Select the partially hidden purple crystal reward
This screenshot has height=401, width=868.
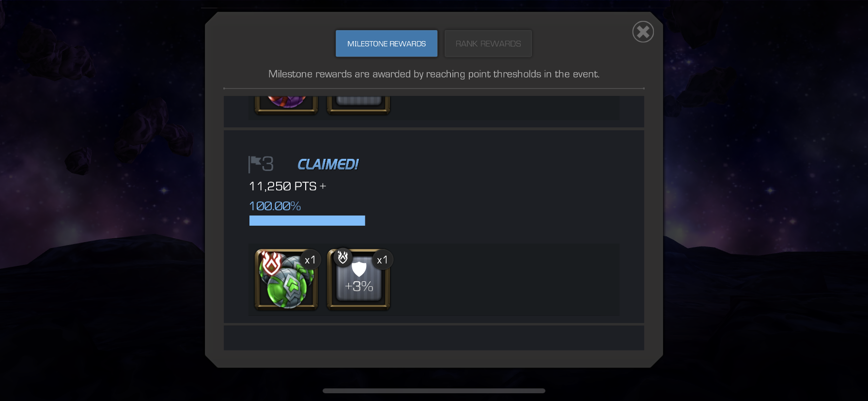(x=286, y=105)
